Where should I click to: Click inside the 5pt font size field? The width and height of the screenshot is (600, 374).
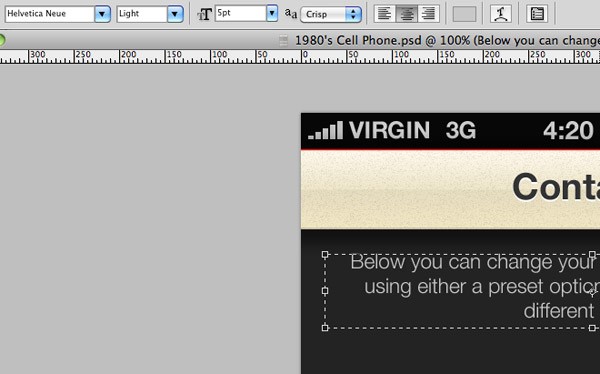tap(241, 13)
